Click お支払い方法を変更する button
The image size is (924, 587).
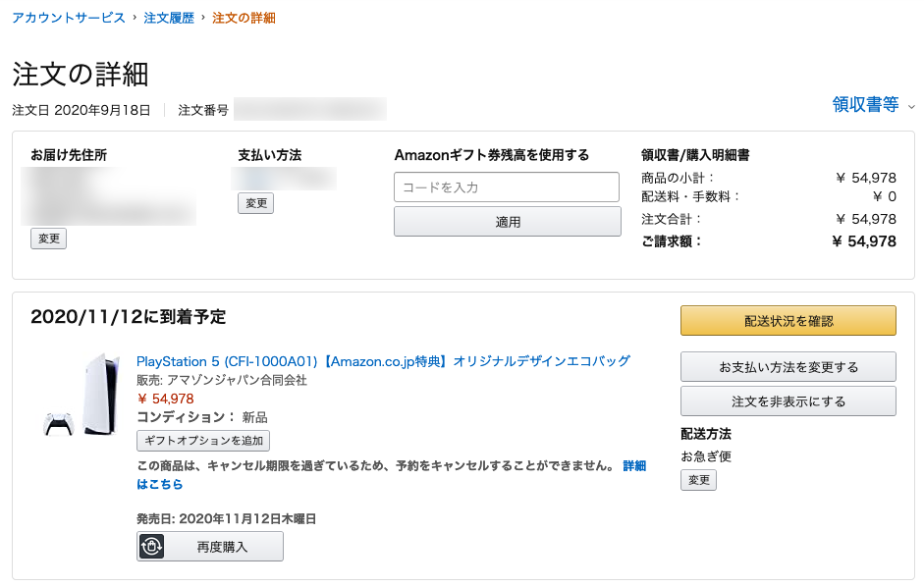pyautogui.click(x=788, y=366)
